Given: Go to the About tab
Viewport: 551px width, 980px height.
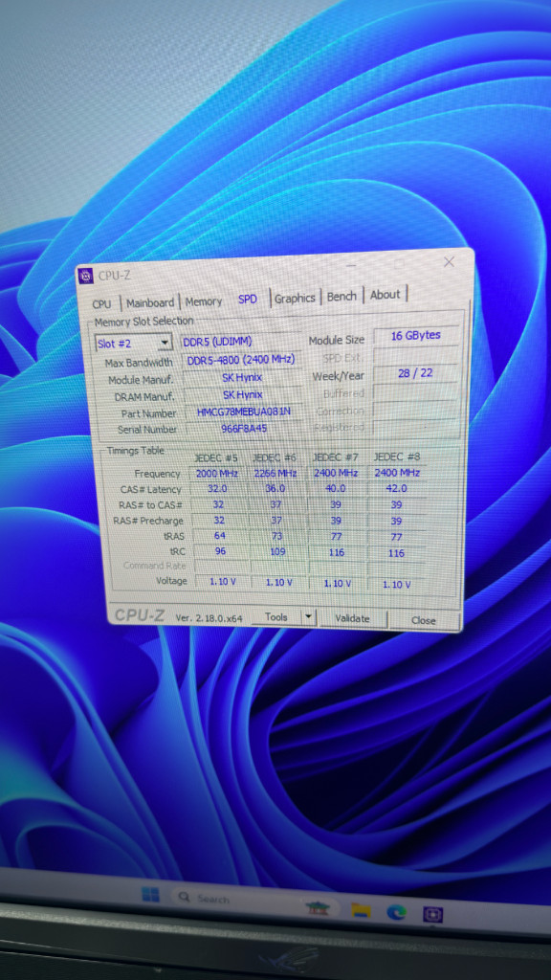Looking at the screenshot, I should point(385,295).
